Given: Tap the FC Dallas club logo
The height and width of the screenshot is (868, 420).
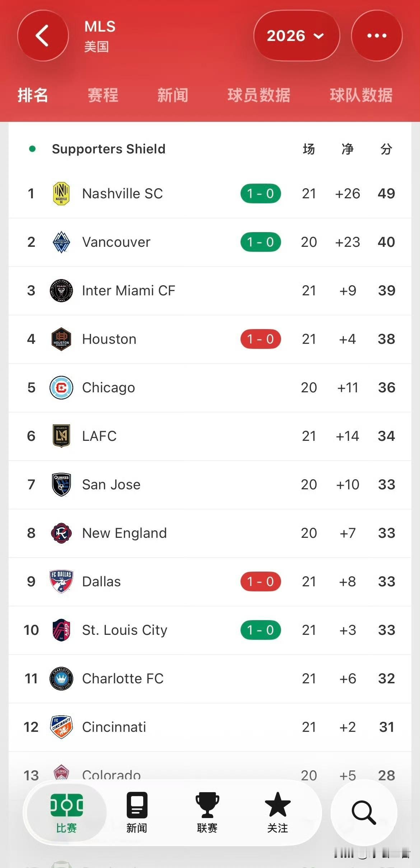Looking at the screenshot, I should [x=61, y=582].
